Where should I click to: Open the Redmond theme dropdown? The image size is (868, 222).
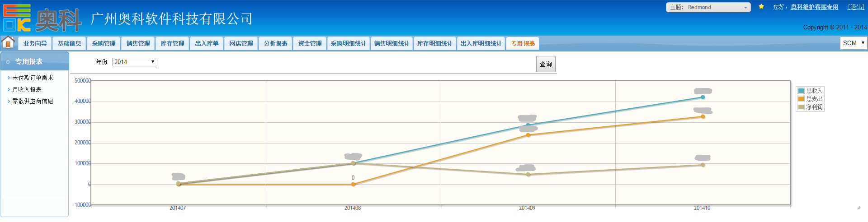pos(708,7)
